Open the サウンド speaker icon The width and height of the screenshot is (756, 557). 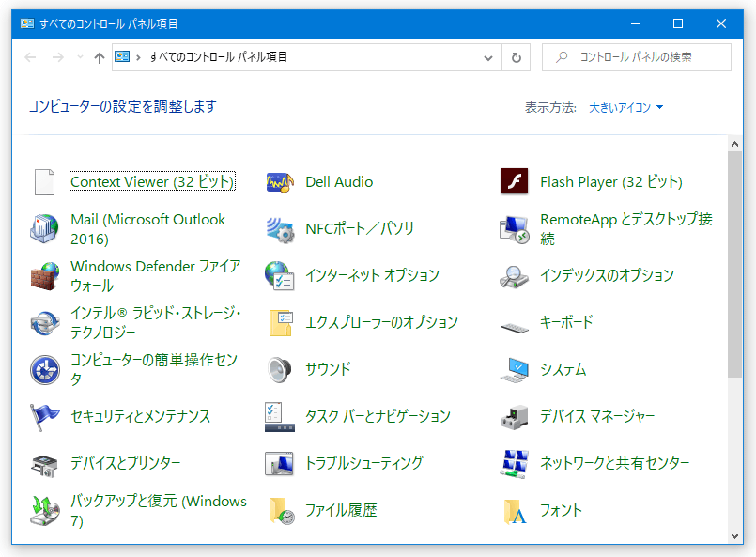[x=280, y=370]
